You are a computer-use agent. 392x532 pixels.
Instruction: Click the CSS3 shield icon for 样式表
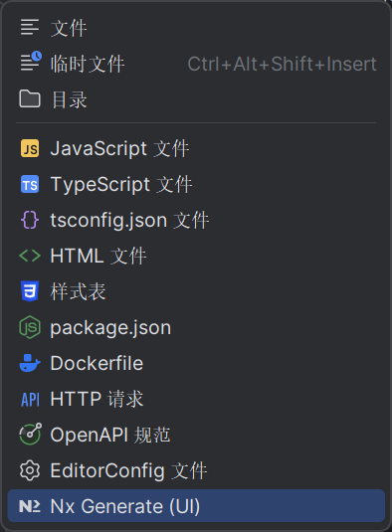30,291
